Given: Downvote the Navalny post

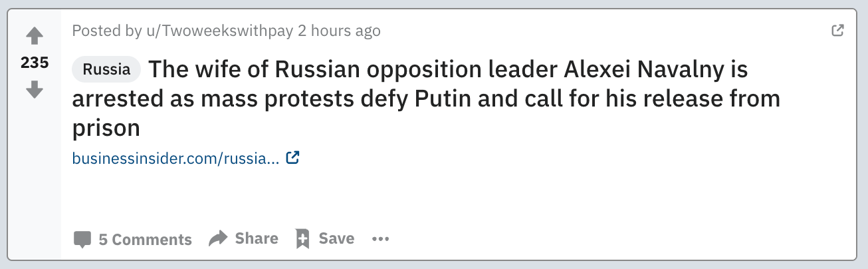Looking at the screenshot, I should tap(35, 89).
